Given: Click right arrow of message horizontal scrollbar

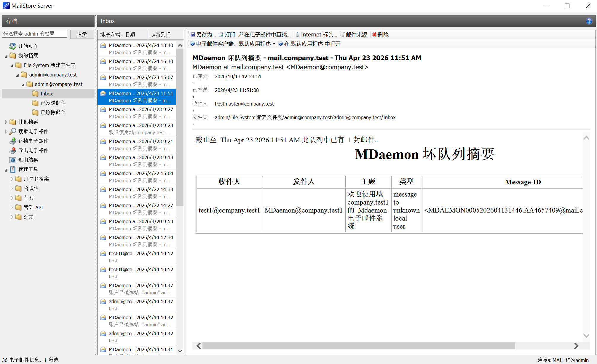Looking at the screenshot, I should click(576, 346).
